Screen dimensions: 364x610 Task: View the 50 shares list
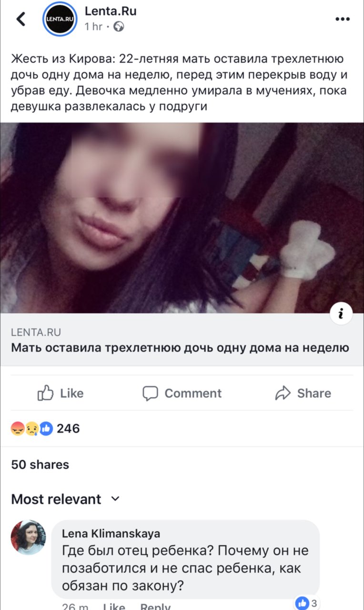(40, 464)
